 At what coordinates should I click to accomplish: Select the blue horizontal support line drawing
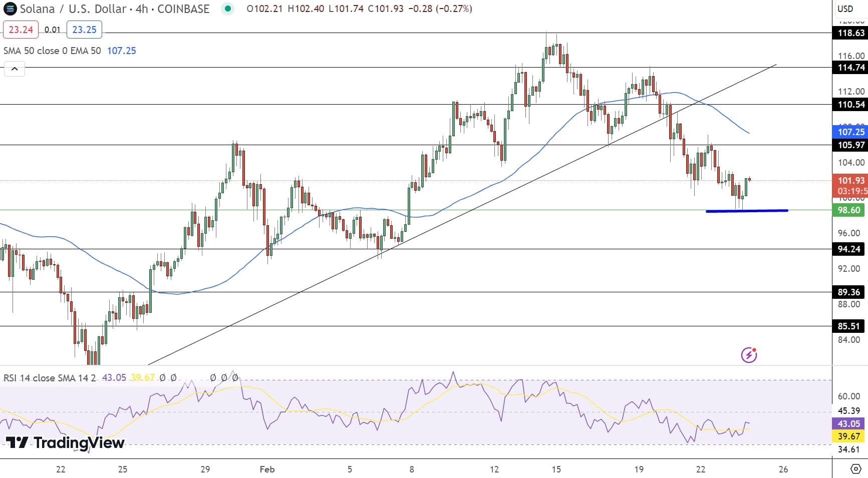747,211
